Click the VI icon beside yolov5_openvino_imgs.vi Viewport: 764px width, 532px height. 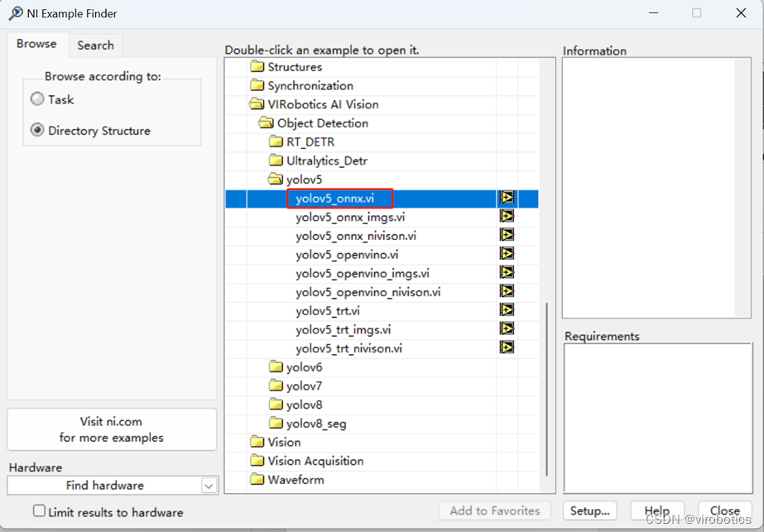(507, 272)
